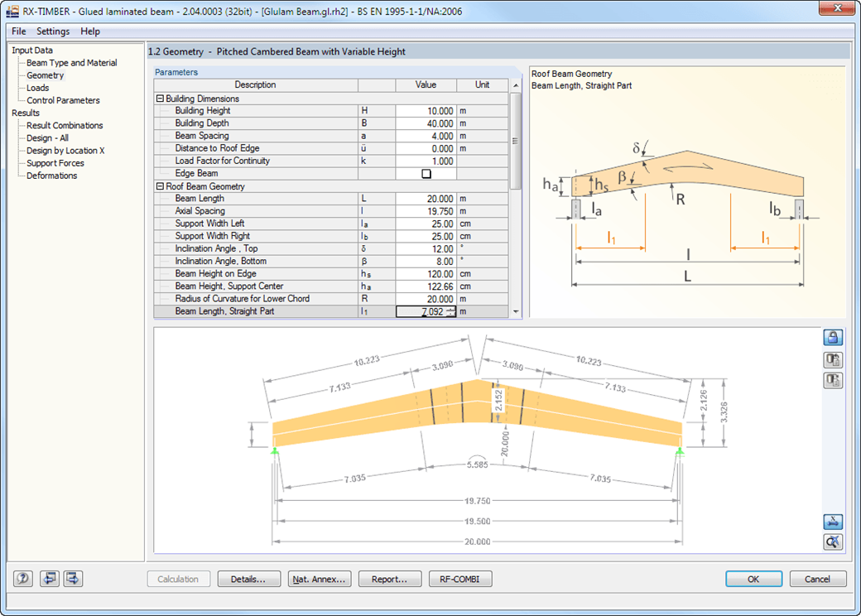Click the Support Width Left value
This screenshot has width=861, height=616.
point(426,224)
